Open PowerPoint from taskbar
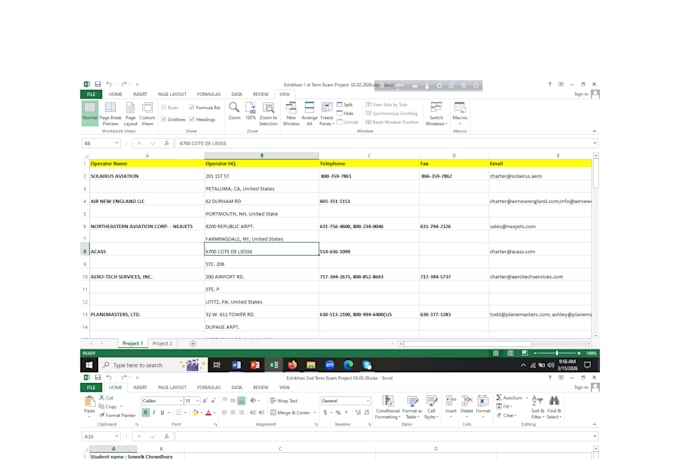 click(x=255, y=365)
